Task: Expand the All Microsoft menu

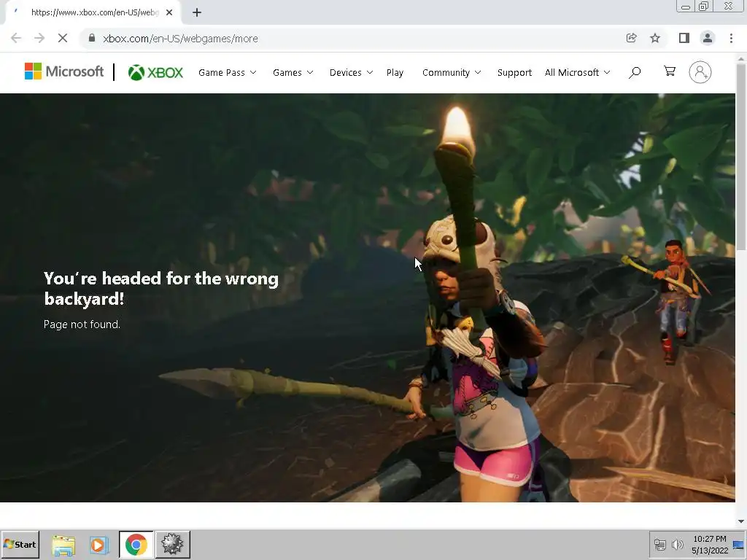Action: pos(578,72)
